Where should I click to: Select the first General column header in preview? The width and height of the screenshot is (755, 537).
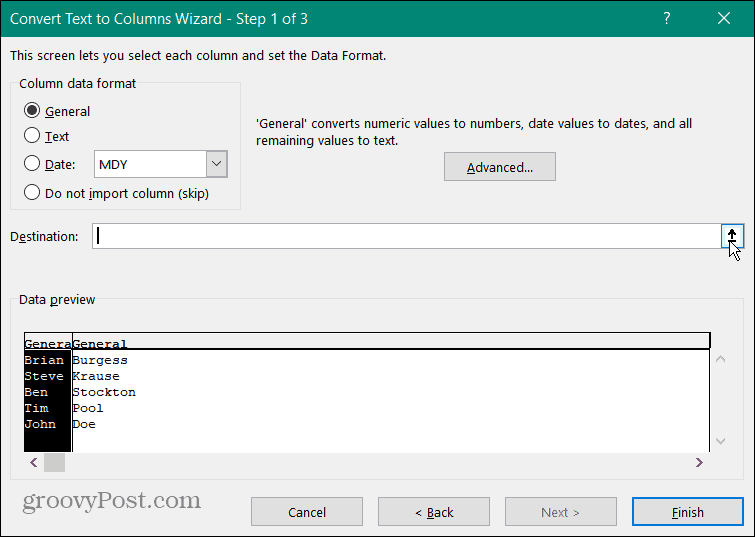[x=48, y=343]
